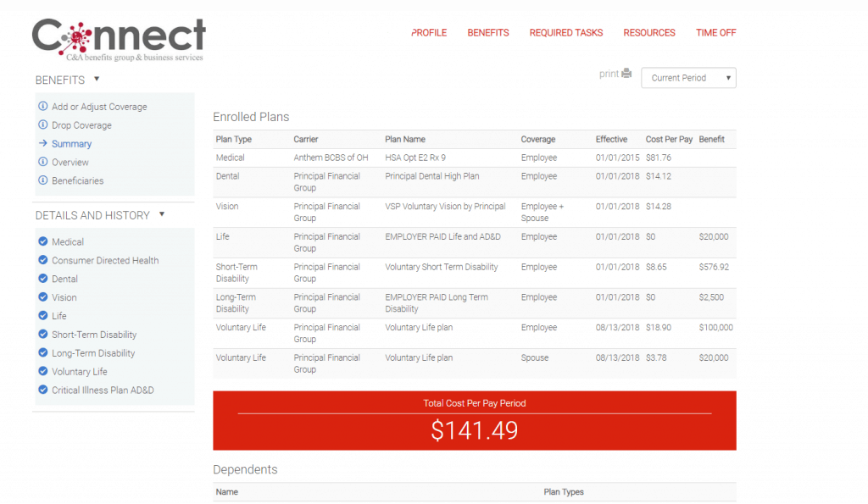868x504 pixels.
Task: Click the print icon near Current Period
Action: 626,74
